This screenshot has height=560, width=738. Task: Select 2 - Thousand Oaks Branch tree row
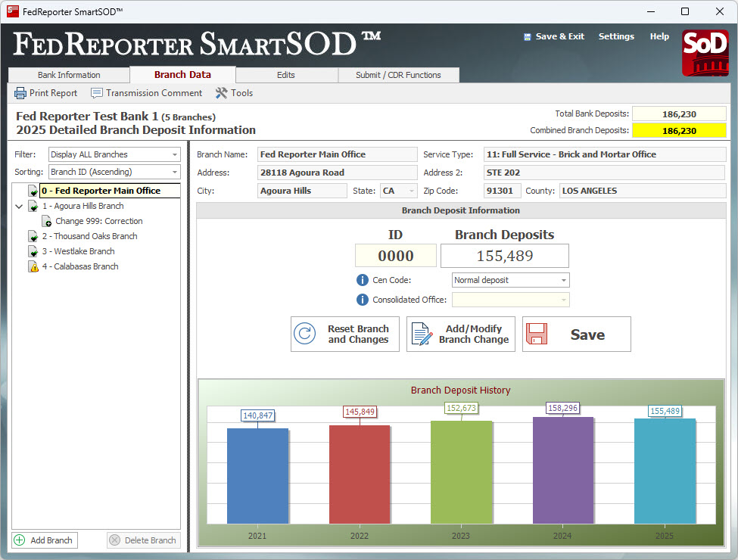89,236
